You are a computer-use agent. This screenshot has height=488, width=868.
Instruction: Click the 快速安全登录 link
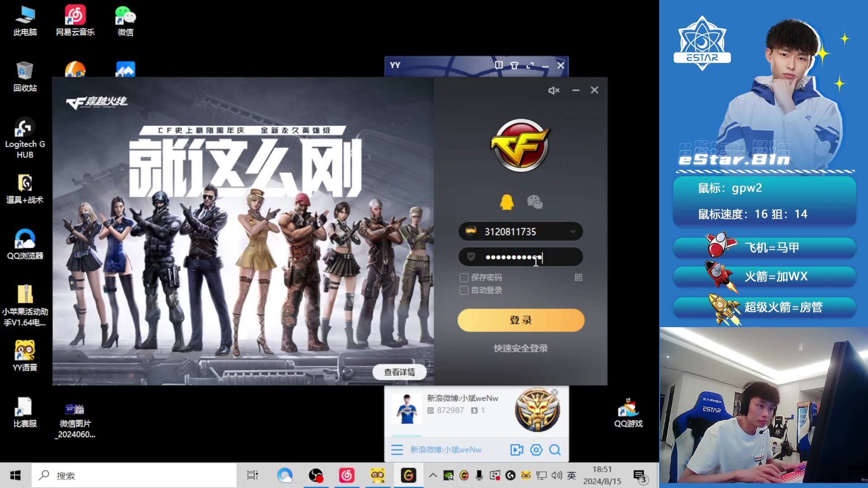point(521,348)
